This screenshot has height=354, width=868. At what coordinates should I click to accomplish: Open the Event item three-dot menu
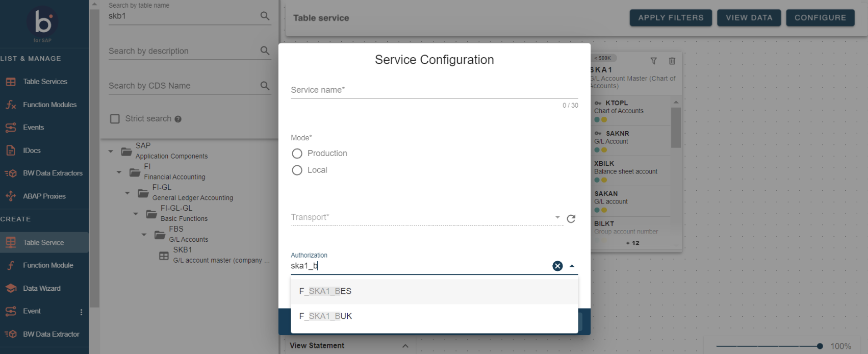click(81, 312)
